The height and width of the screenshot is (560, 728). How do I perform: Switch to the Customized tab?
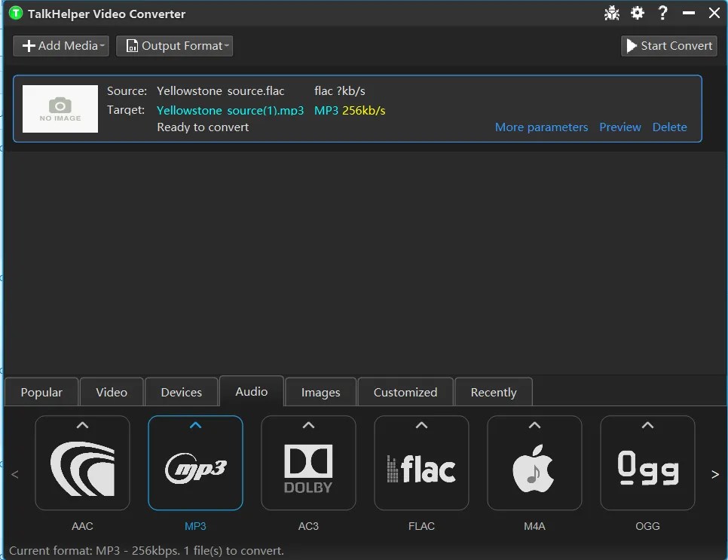(x=405, y=391)
